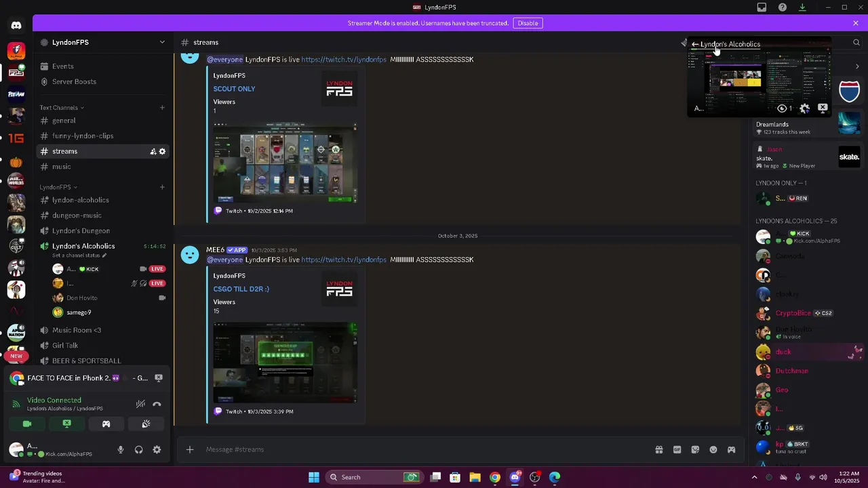Select samego9 in voice channel
The height and width of the screenshot is (488, 868).
[x=108, y=312]
